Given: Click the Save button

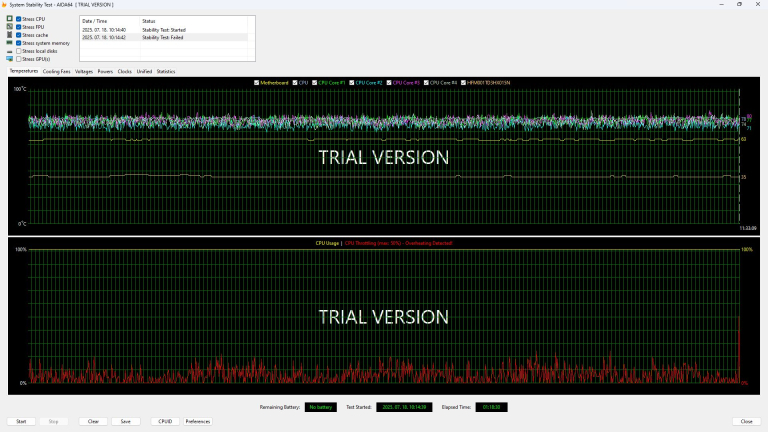Looking at the screenshot, I should pyautogui.click(x=126, y=421).
